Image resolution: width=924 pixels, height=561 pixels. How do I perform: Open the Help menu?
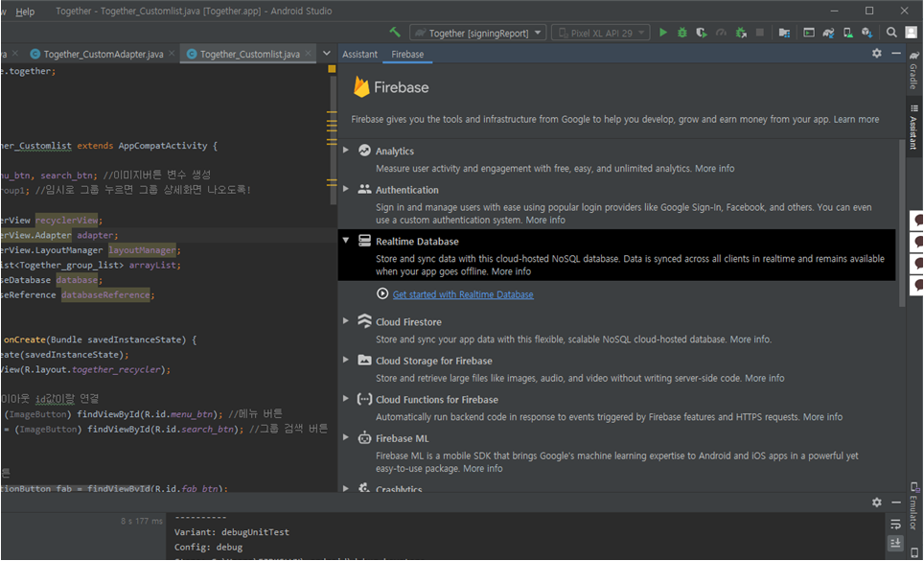(25, 12)
